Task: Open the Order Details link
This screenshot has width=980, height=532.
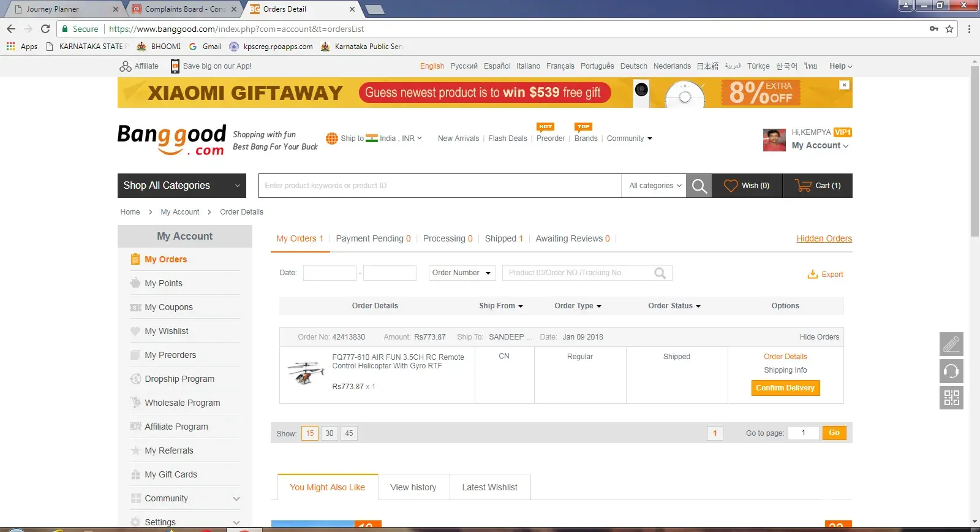Action: tap(785, 357)
